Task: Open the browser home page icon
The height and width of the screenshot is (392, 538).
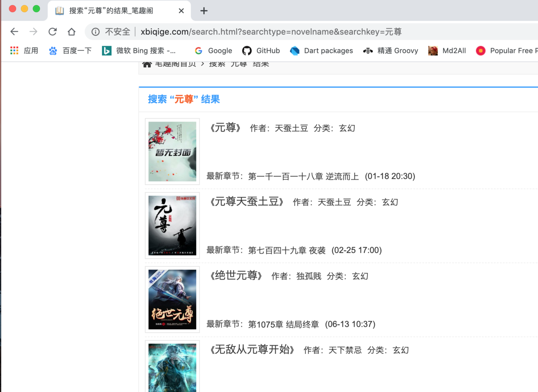Action: [x=72, y=32]
